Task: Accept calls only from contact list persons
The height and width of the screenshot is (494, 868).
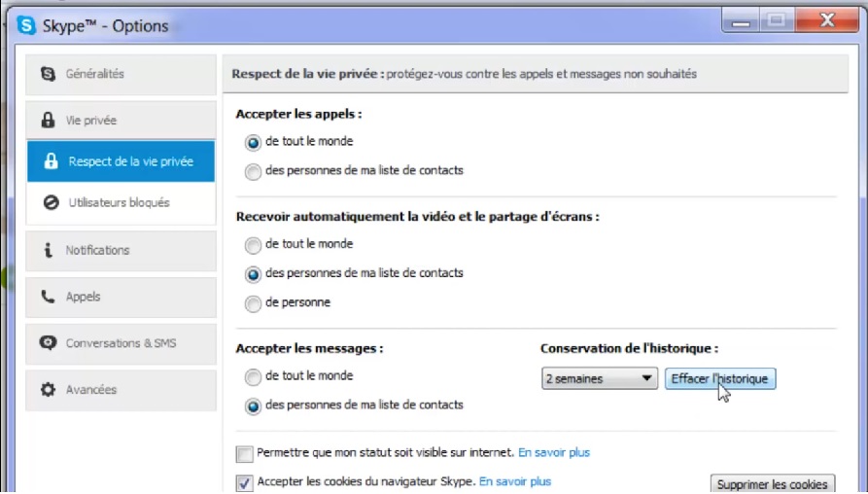Action: tap(253, 172)
